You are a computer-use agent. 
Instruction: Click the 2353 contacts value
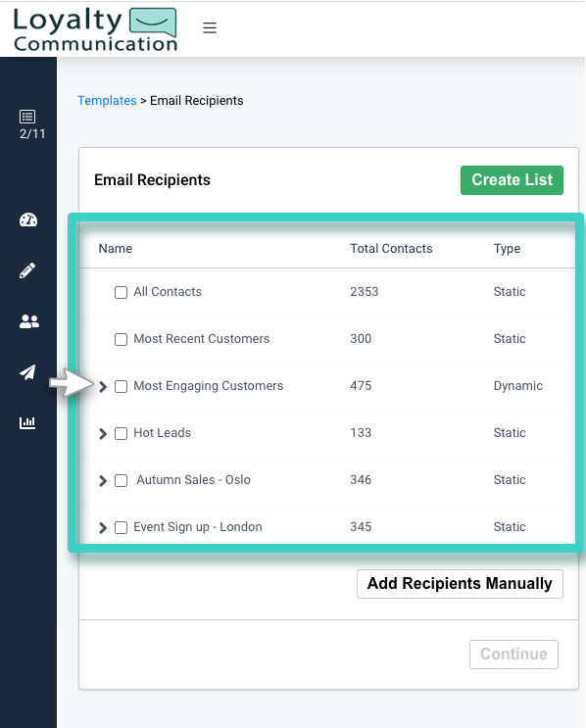click(364, 292)
